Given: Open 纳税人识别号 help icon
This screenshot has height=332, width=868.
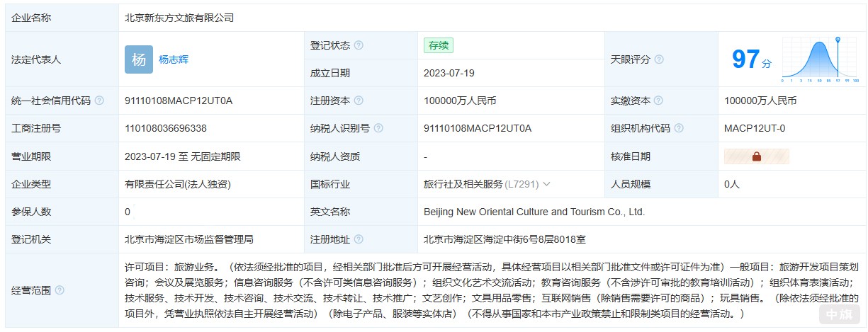Looking at the screenshot, I should coord(378,128).
